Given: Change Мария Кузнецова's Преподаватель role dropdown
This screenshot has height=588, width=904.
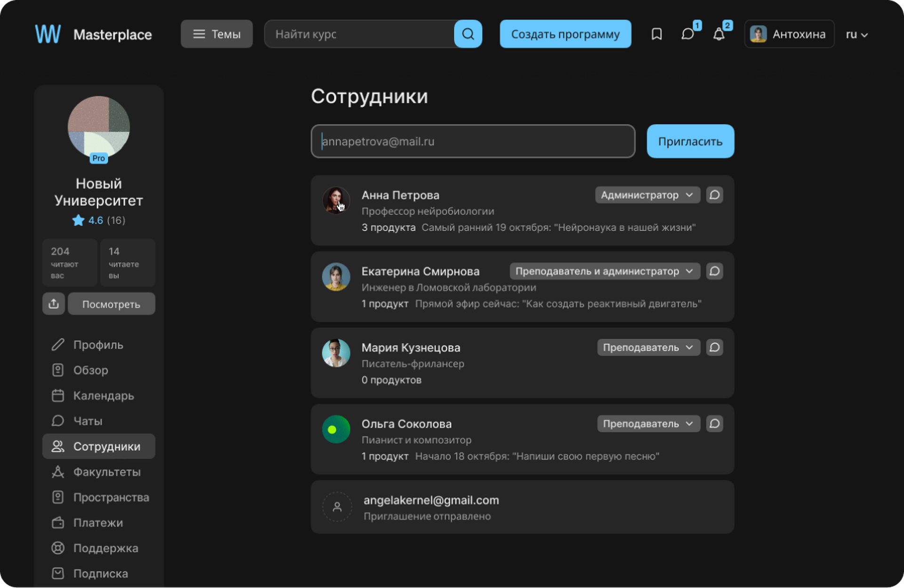Looking at the screenshot, I should [648, 347].
